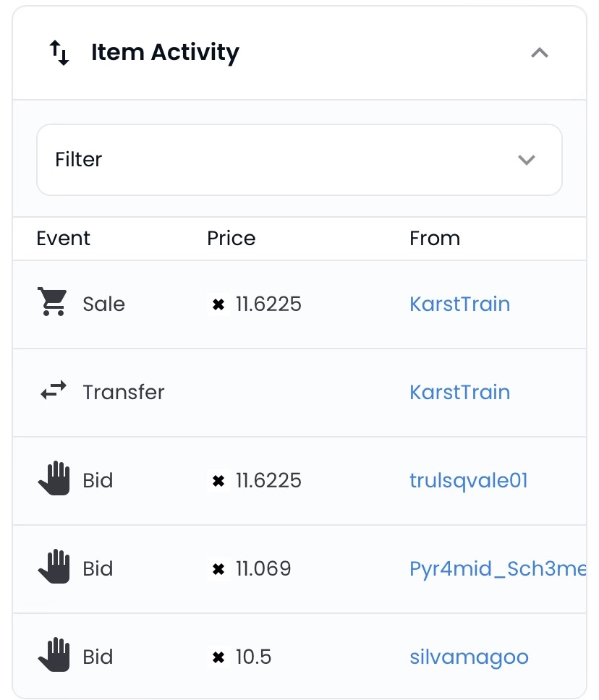Click the hand icon for 10.5 bid
Image resolution: width=599 pixels, height=700 pixels.
[x=54, y=655]
